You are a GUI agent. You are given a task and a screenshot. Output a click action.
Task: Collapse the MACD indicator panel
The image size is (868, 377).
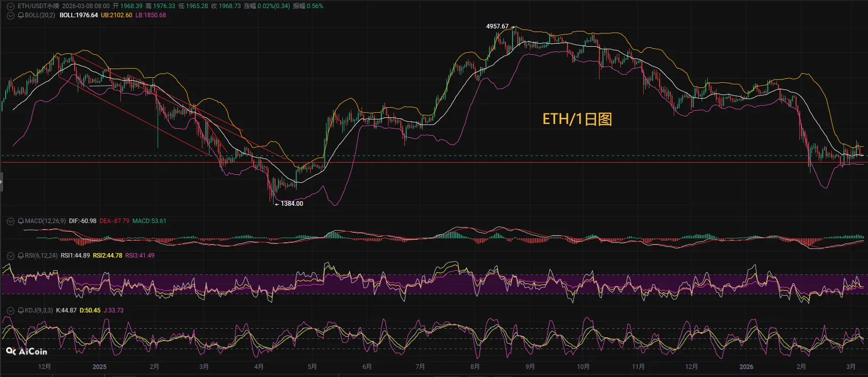(x=10, y=221)
